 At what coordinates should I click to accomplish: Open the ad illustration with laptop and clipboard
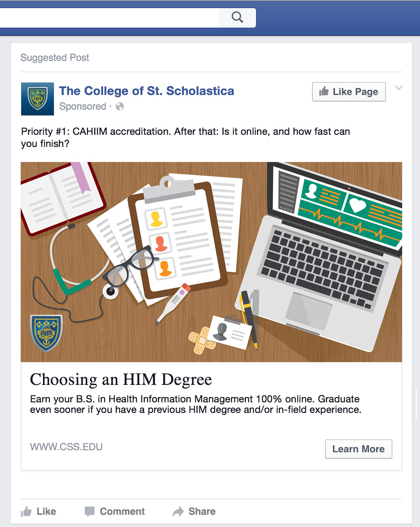tap(211, 261)
